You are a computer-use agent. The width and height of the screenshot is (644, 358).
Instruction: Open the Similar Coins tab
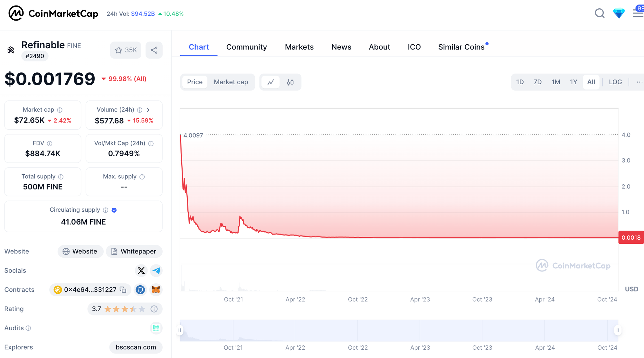tap(461, 47)
